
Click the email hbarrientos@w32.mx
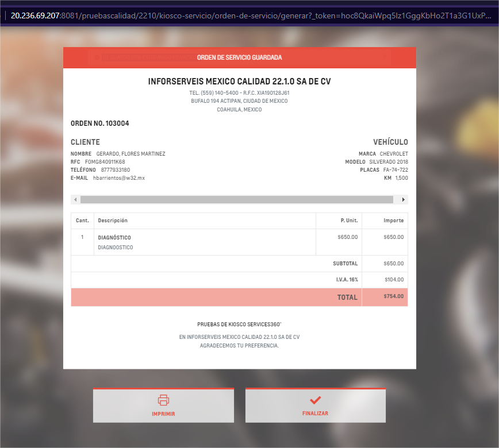pyautogui.click(x=119, y=178)
